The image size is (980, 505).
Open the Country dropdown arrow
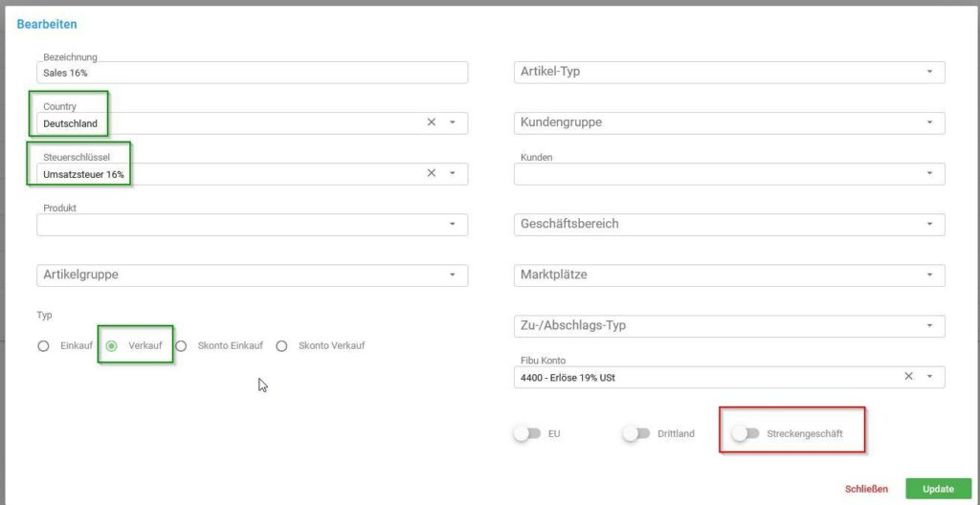[453, 122]
